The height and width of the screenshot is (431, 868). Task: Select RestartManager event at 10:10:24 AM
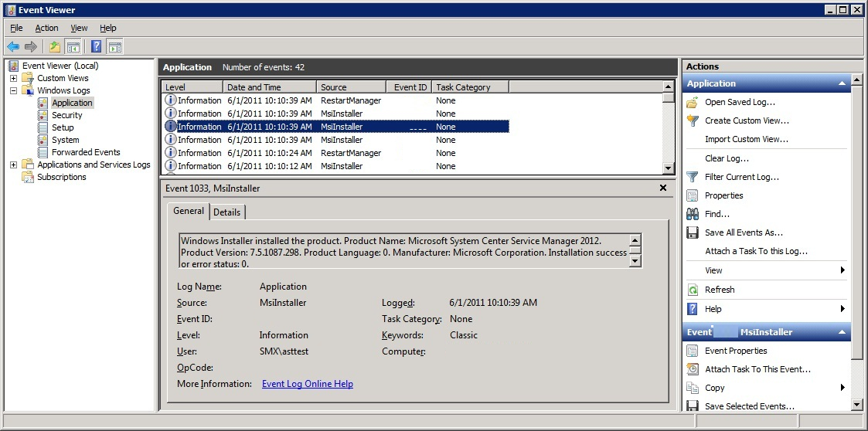[x=335, y=153]
